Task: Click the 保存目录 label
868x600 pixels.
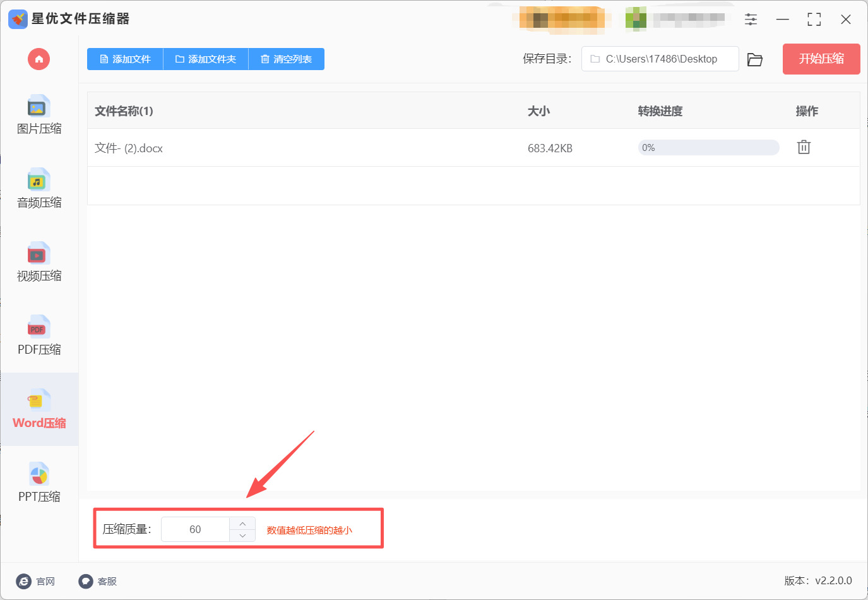Action: [x=547, y=59]
